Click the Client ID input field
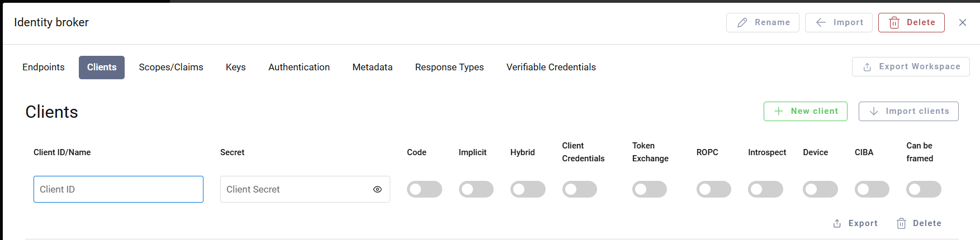 point(119,189)
